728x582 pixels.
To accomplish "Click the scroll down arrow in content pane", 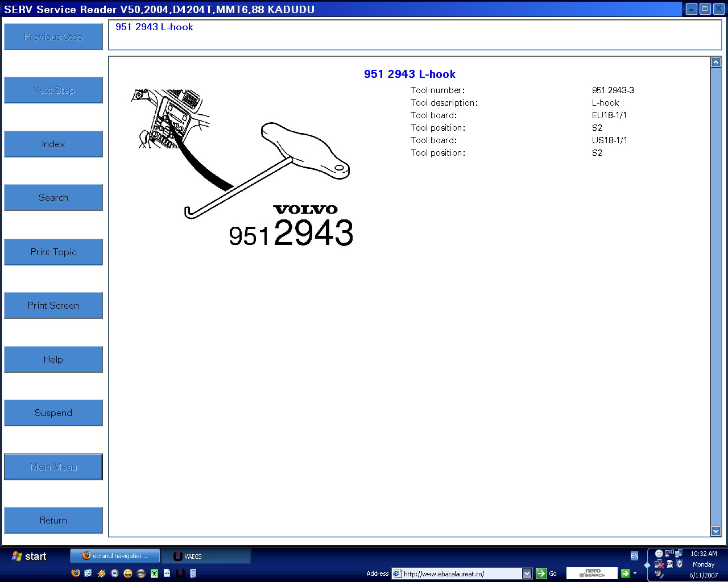I will 716,531.
